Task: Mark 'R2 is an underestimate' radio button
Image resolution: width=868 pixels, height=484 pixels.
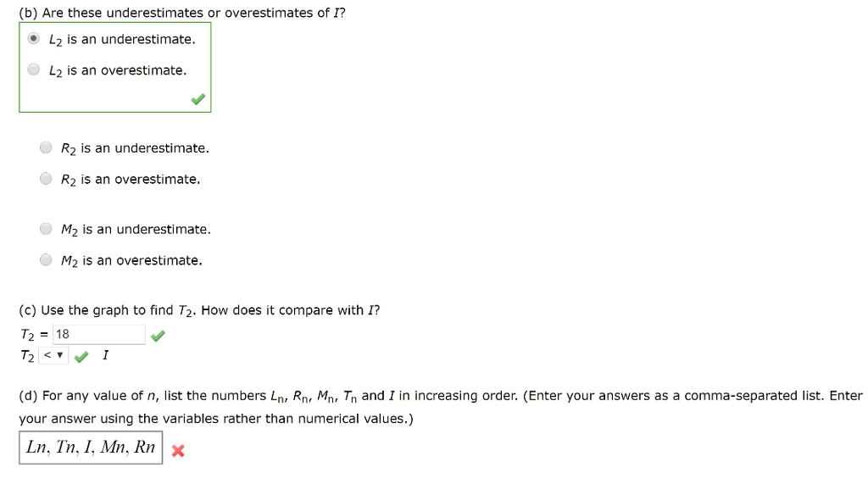Action: tap(46, 148)
